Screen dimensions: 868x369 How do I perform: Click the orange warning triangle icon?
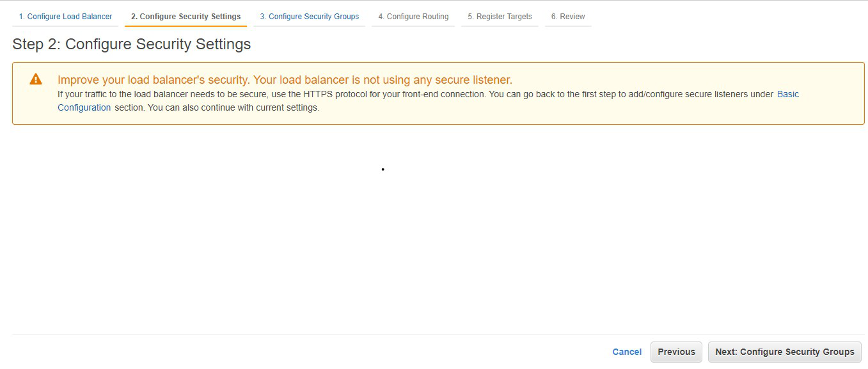tap(36, 79)
